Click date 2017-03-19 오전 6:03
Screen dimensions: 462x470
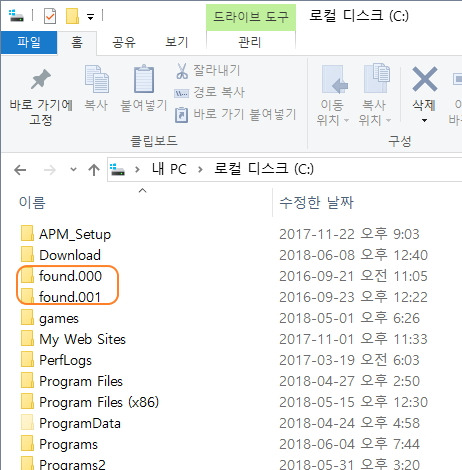click(x=349, y=360)
